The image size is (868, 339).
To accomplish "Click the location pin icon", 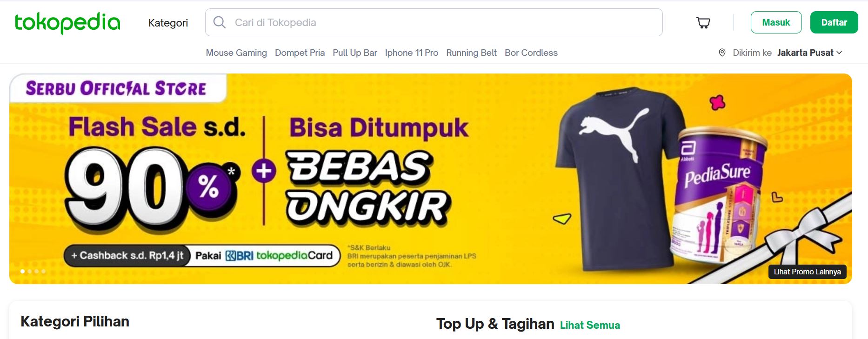I will [722, 53].
